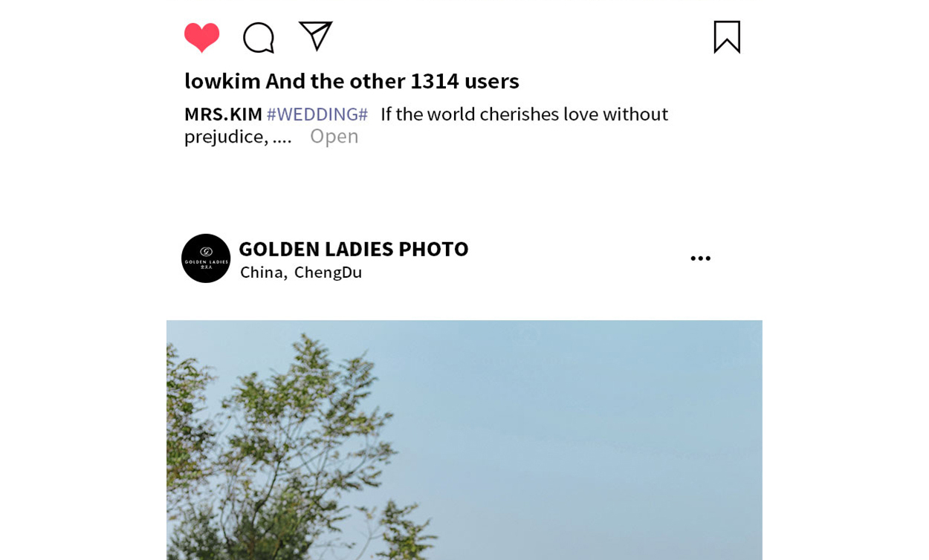Open the post photo with the tree
The height and width of the screenshot is (560, 929).
pos(464,440)
